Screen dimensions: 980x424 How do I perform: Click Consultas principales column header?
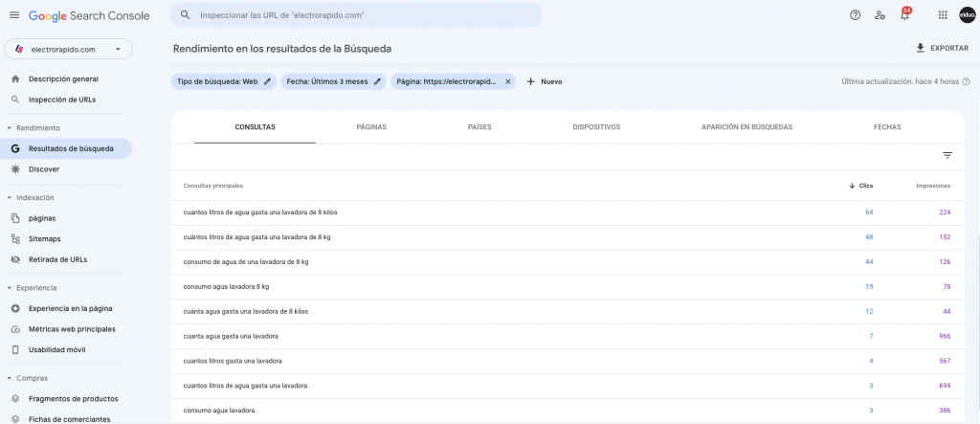[213, 186]
